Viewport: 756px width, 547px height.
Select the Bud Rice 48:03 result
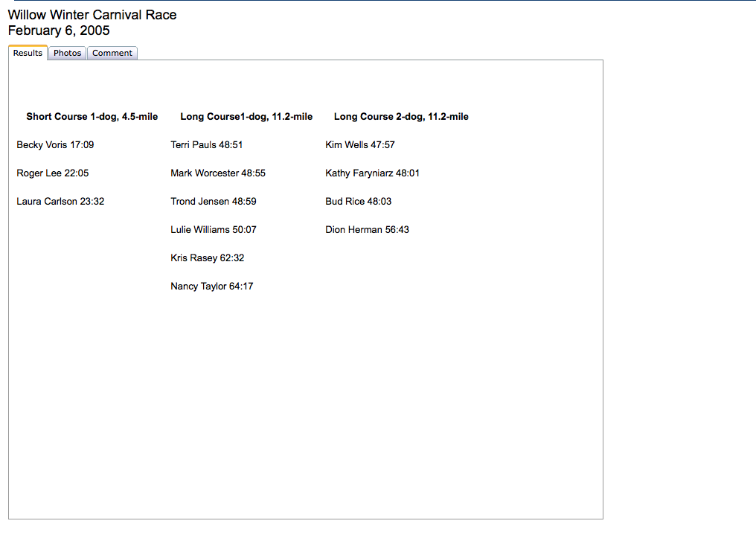point(358,201)
